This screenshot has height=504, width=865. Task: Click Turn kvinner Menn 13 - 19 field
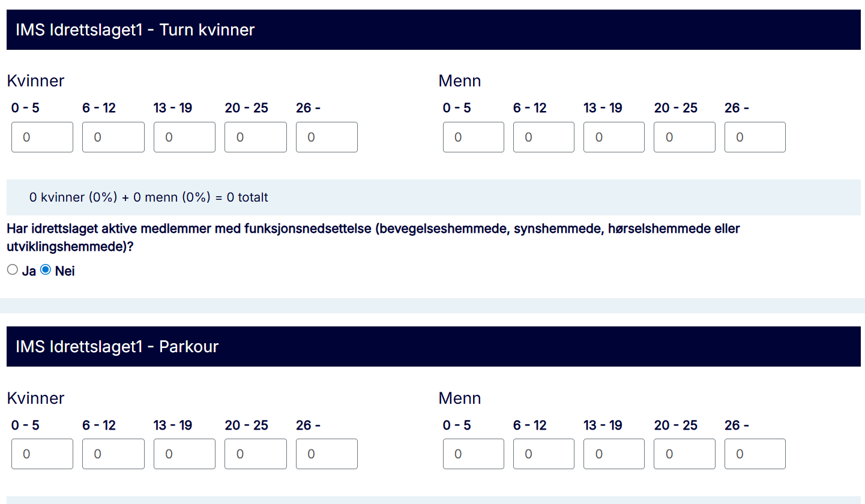(x=614, y=137)
